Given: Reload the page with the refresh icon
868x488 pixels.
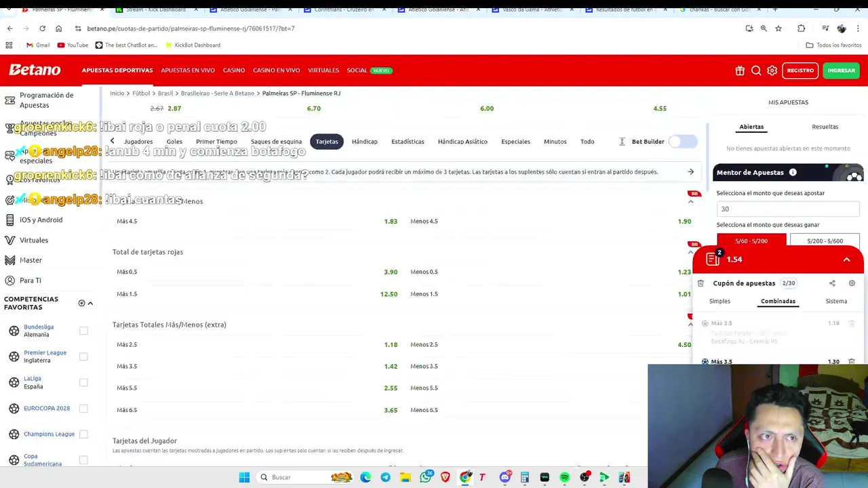Looking at the screenshot, I should (x=42, y=28).
